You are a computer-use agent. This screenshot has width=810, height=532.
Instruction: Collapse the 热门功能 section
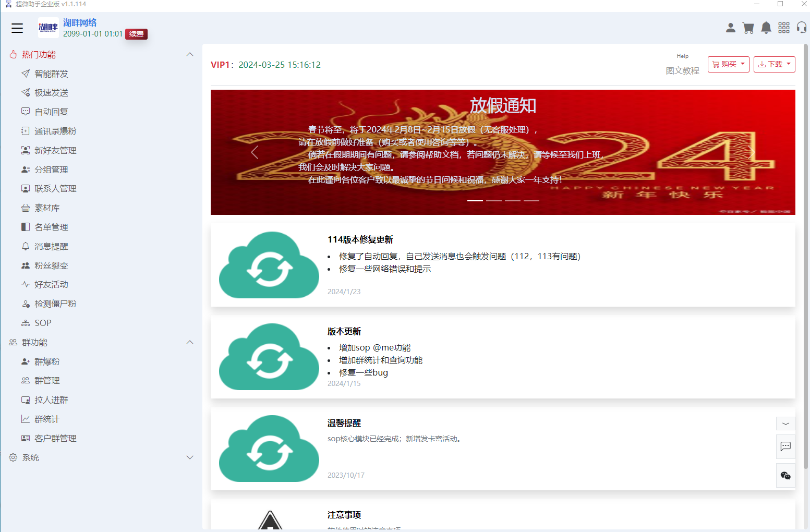[x=190, y=54]
